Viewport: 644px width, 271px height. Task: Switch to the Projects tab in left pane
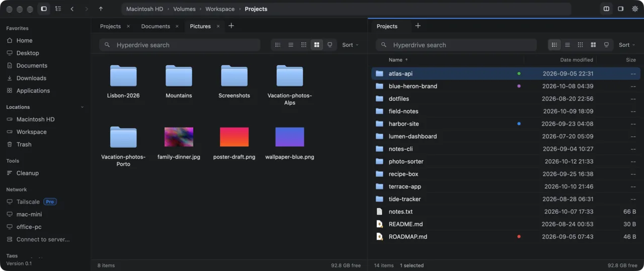coord(110,26)
